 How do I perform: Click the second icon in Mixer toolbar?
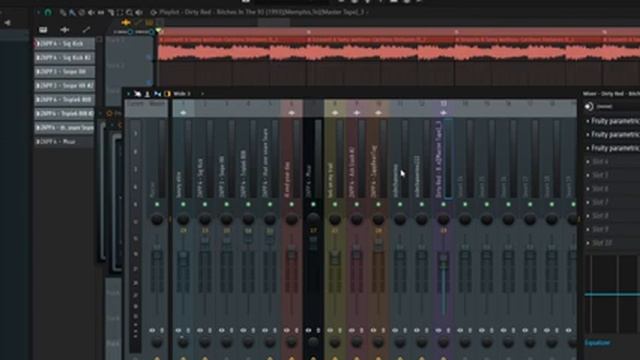[x=147, y=94]
